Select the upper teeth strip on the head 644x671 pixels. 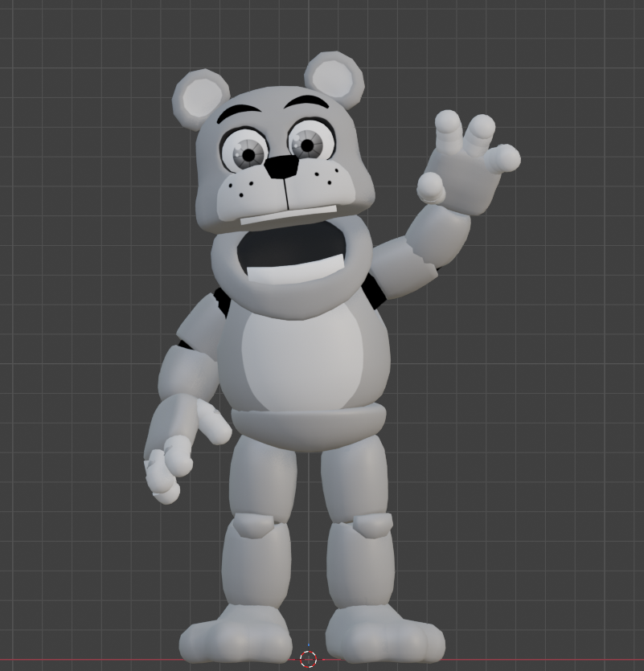[x=288, y=215]
